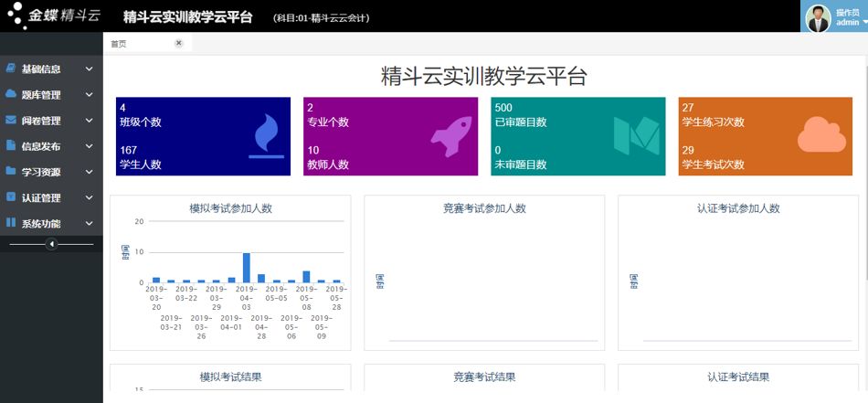Click the 认证考试参加人数 chart title

[x=738, y=208]
